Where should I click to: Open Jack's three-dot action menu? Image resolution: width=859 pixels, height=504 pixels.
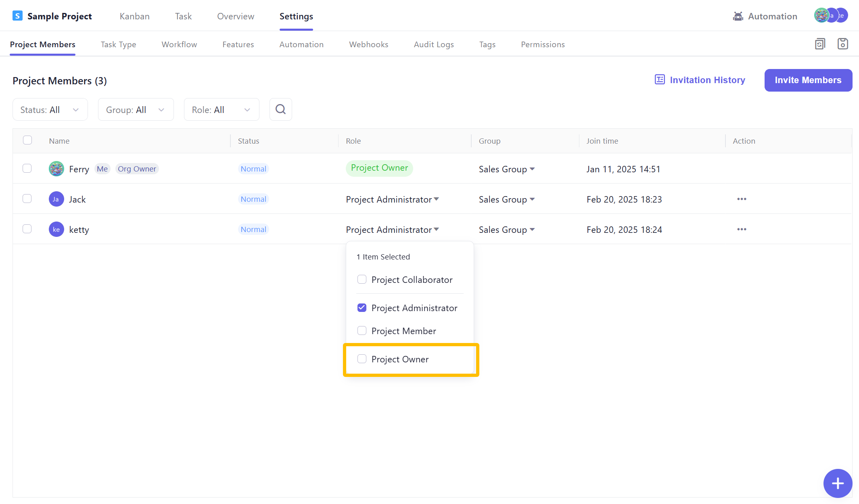pos(742,199)
